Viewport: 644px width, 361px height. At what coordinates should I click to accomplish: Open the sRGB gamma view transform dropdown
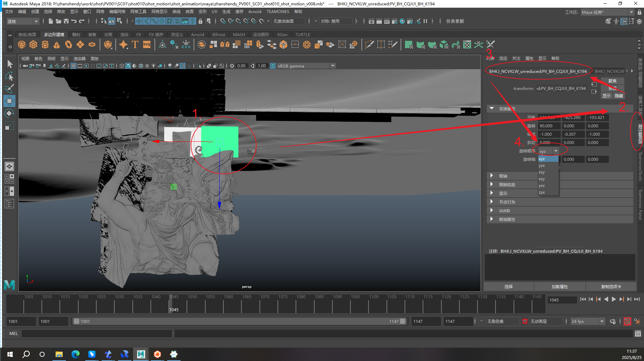333,66
